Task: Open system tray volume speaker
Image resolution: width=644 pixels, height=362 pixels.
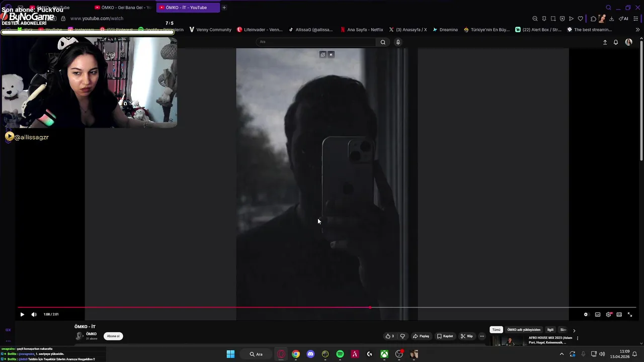Action: coord(602,354)
